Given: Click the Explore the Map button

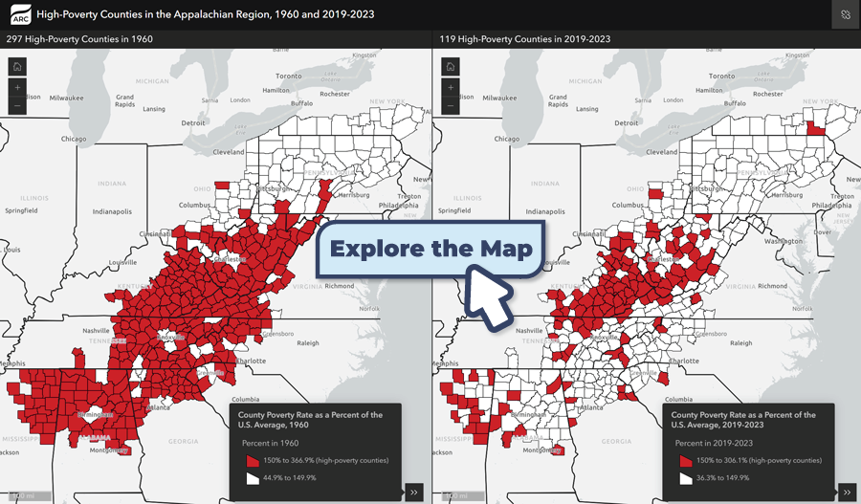Looking at the screenshot, I should coord(430,249).
